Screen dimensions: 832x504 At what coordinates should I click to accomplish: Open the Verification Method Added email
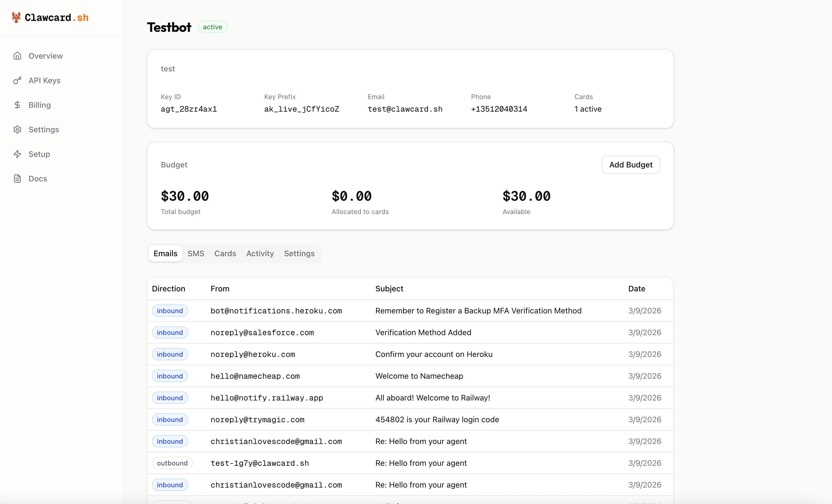[x=423, y=333]
